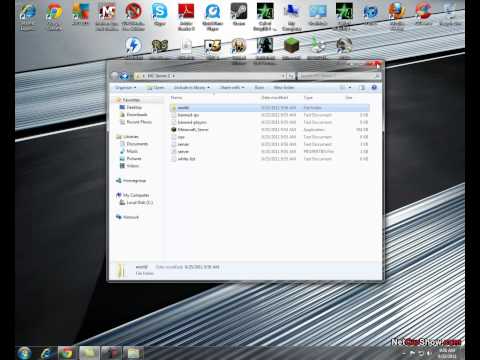Open the Recycle Bin on desktop

[449, 15]
